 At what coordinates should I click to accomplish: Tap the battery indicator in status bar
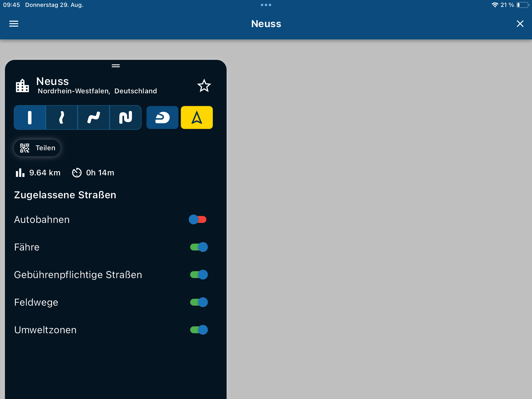(x=523, y=5)
